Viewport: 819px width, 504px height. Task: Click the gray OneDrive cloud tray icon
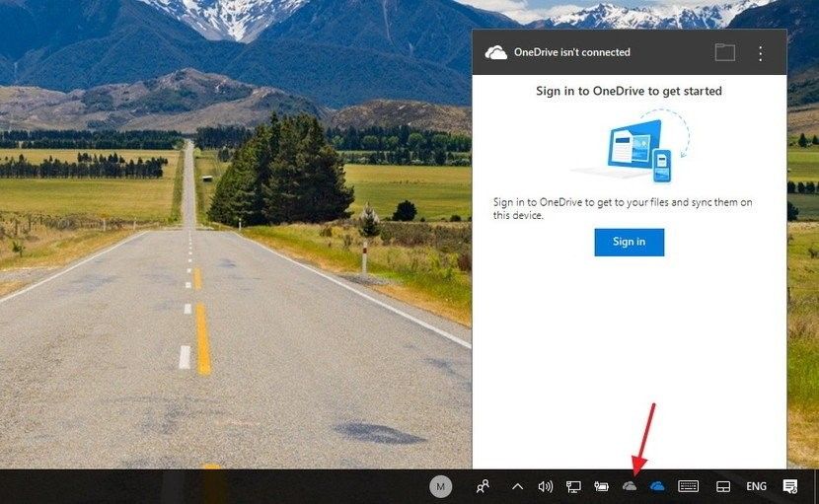coord(630,486)
